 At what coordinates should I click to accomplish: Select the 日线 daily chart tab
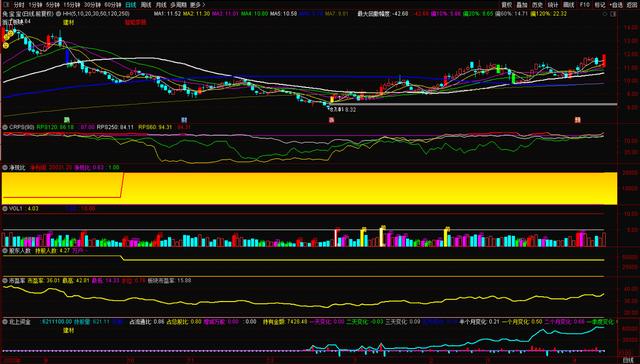[x=131, y=5]
